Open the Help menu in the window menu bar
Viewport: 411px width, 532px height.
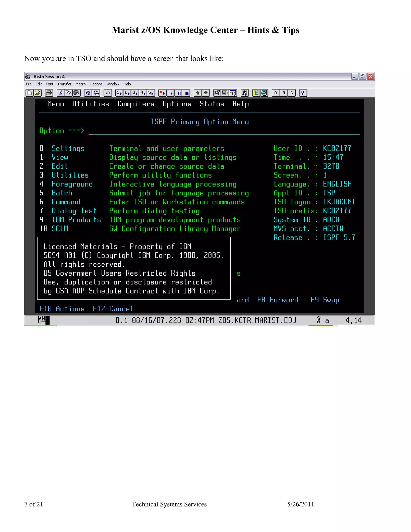tap(127, 84)
